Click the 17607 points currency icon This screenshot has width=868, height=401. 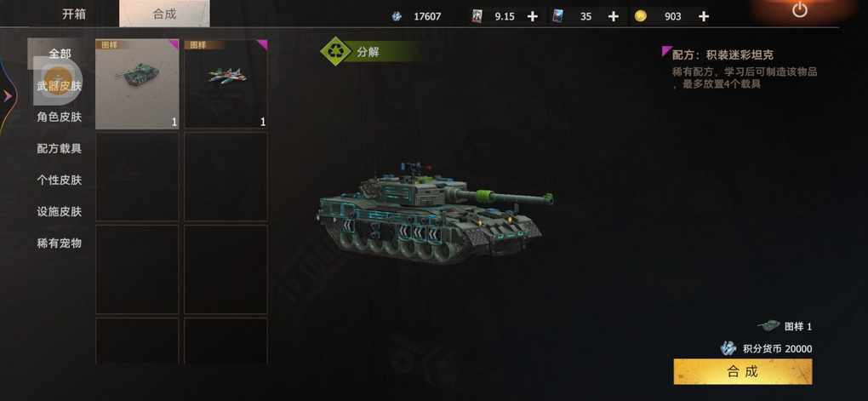point(397,17)
